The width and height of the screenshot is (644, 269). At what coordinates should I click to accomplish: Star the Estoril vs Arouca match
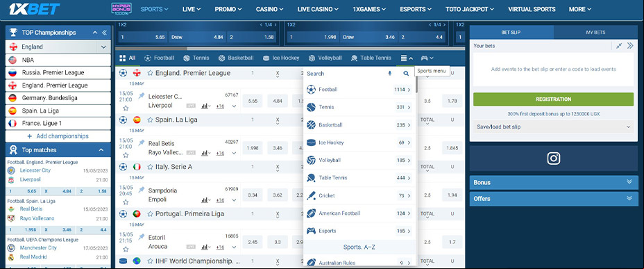[x=126, y=249]
